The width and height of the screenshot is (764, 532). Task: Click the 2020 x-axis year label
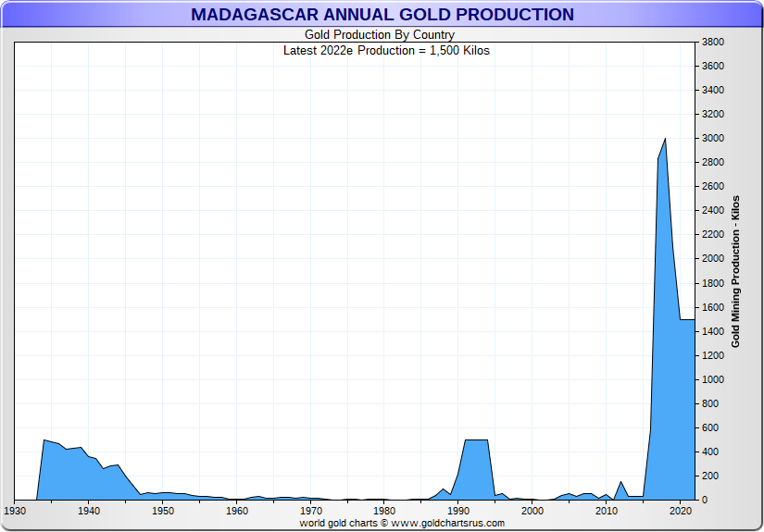click(681, 511)
